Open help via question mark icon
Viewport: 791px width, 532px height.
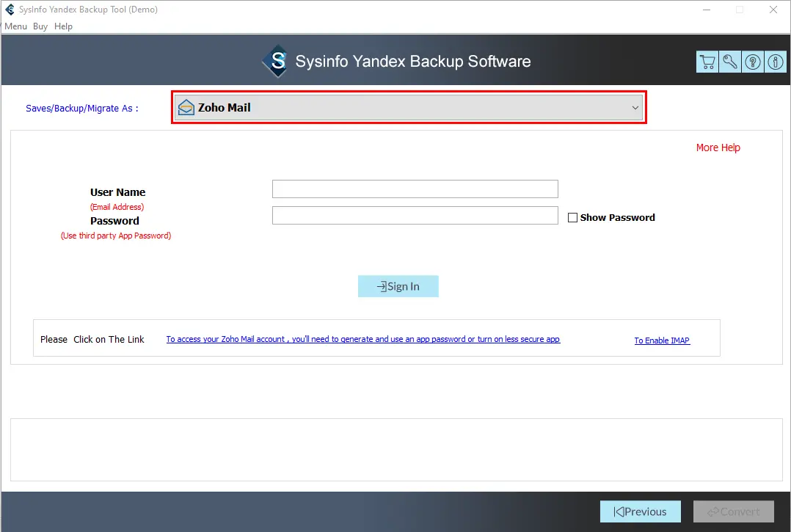753,62
